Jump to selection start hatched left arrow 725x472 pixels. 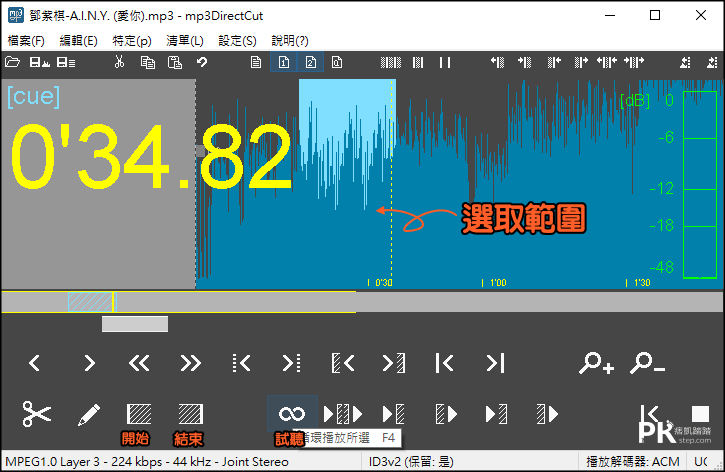[343, 363]
